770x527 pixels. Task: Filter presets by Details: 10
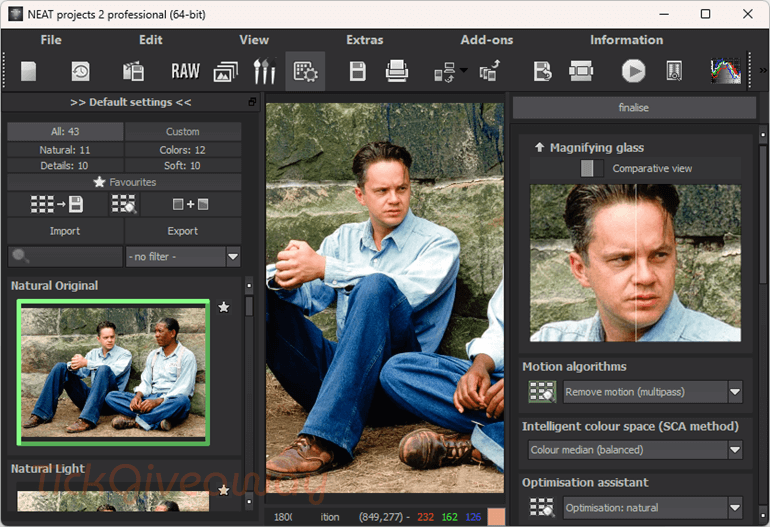click(x=65, y=166)
